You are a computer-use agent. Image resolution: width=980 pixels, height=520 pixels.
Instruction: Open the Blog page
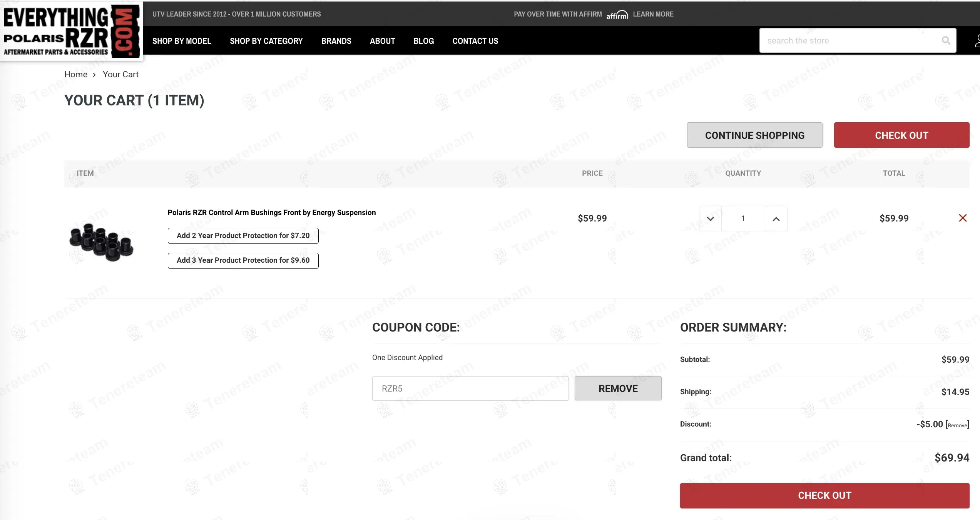coord(424,41)
